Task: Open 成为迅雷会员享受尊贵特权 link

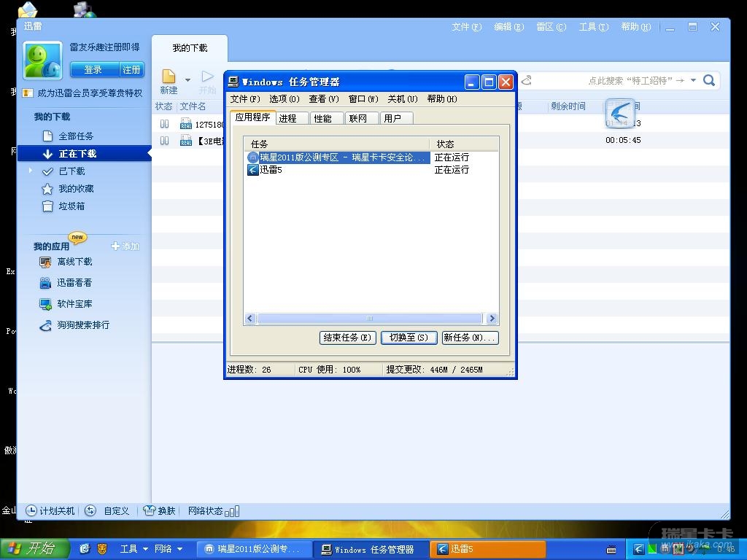Action: pos(90,93)
